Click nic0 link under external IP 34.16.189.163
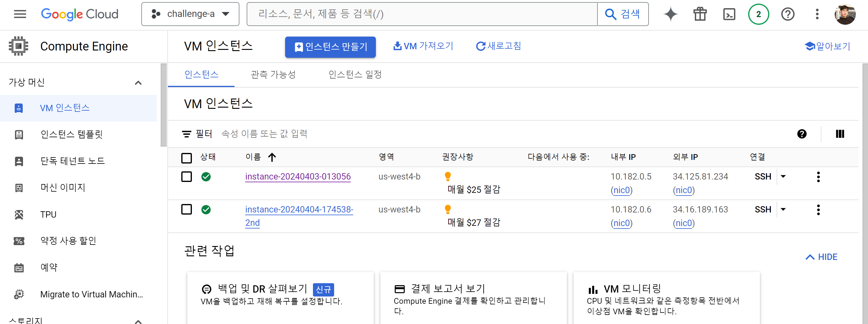This screenshot has width=868, height=324. pyautogui.click(x=684, y=223)
